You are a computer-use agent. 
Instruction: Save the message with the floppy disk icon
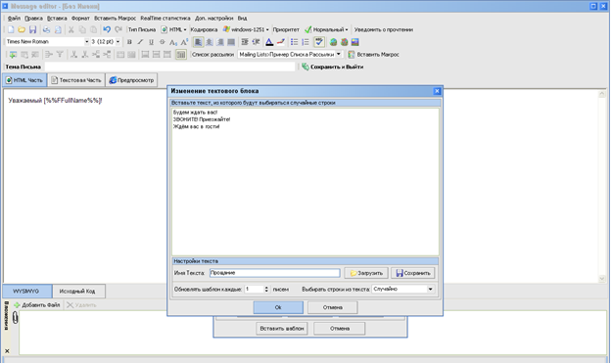32,29
